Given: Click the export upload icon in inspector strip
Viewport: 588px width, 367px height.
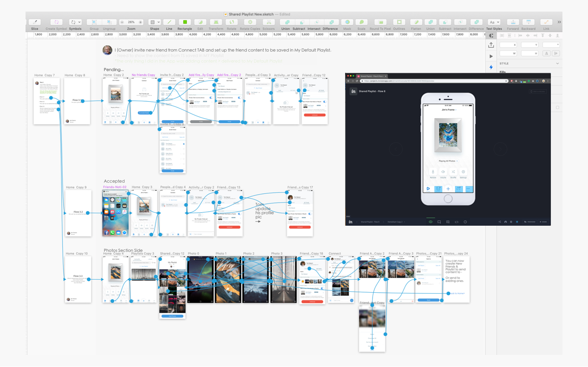Looking at the screenshot, I should tap(491, 45).
